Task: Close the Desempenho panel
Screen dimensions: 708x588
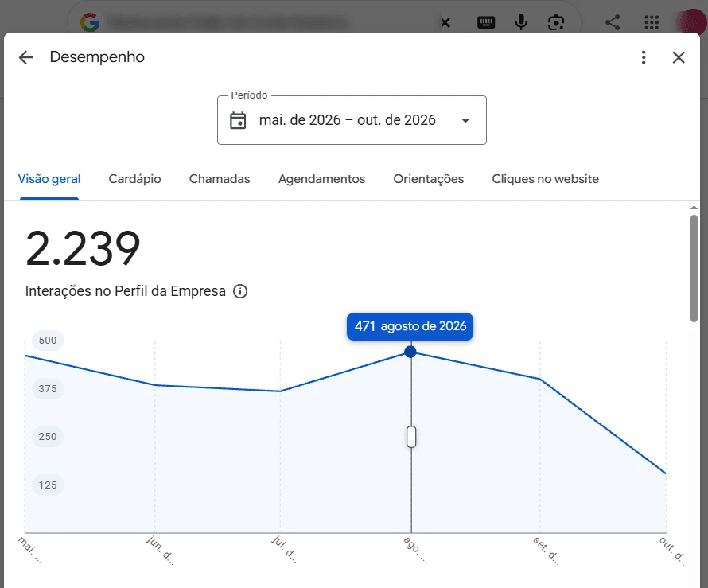Action: coord(679,57)
